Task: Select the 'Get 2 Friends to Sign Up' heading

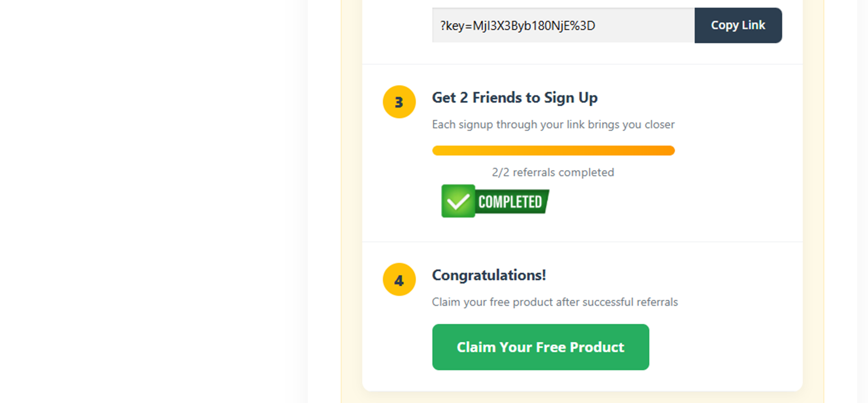Action: pyautogui.click(x=514, y=98)
